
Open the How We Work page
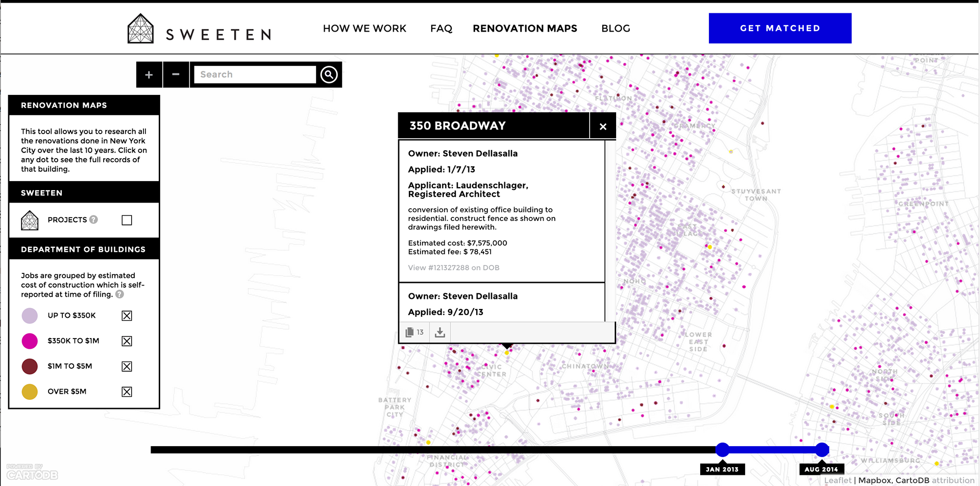(x=364, y=29)
